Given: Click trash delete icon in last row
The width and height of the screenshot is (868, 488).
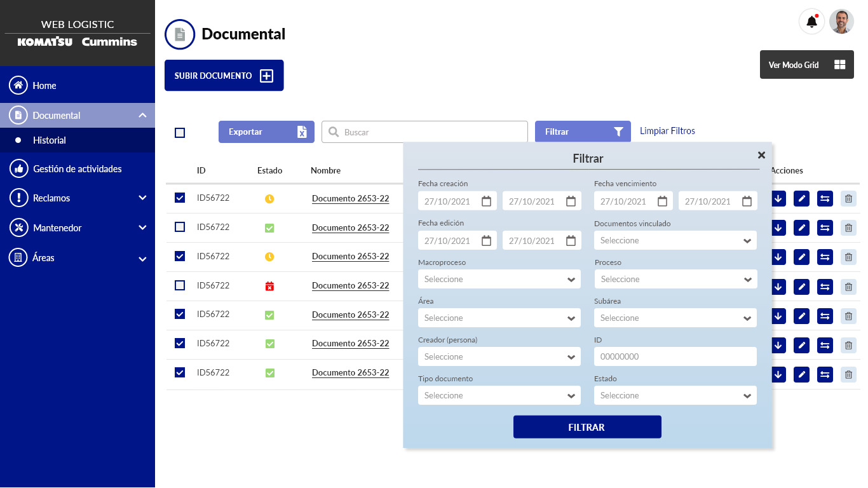Looking at the screenshot, I should [848, 374].
